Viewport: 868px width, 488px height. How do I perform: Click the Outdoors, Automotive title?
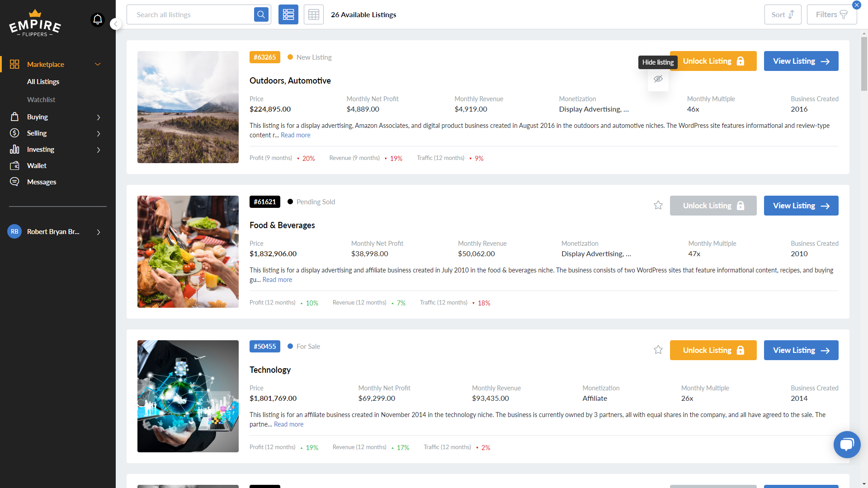(290, 80)
